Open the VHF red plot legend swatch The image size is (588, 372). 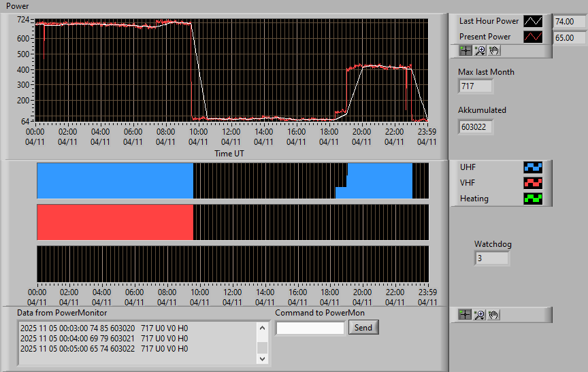(x=533, y=183)
